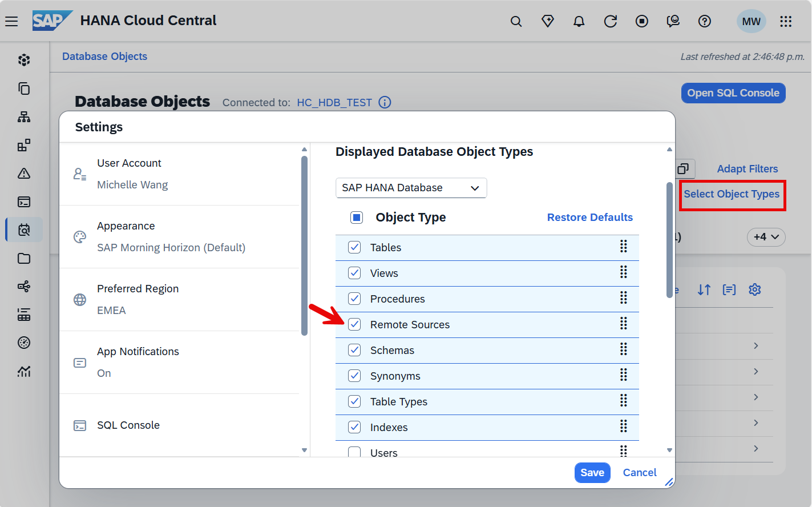Screen dimensions: 812x507
Task: Toggle the Object Type select-all checkbox
Action: 357,218
